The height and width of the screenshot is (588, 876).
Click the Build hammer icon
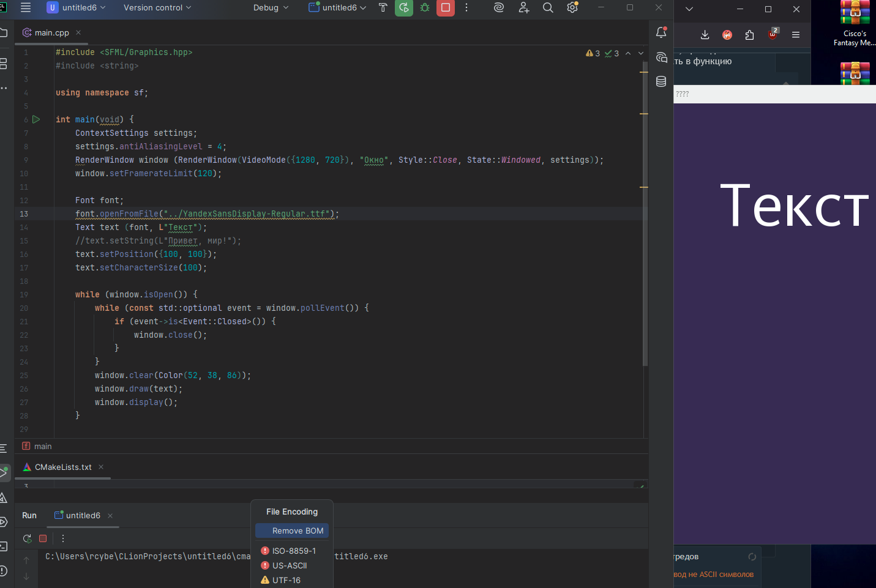pyautogui.click(x=383, y=8)
